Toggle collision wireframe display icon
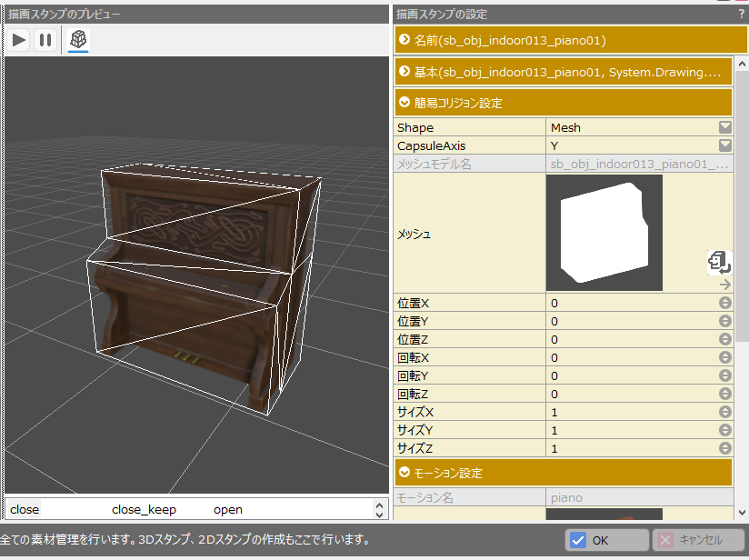The width and height of the screenshot is (749, 560). (x=78, y=40)
